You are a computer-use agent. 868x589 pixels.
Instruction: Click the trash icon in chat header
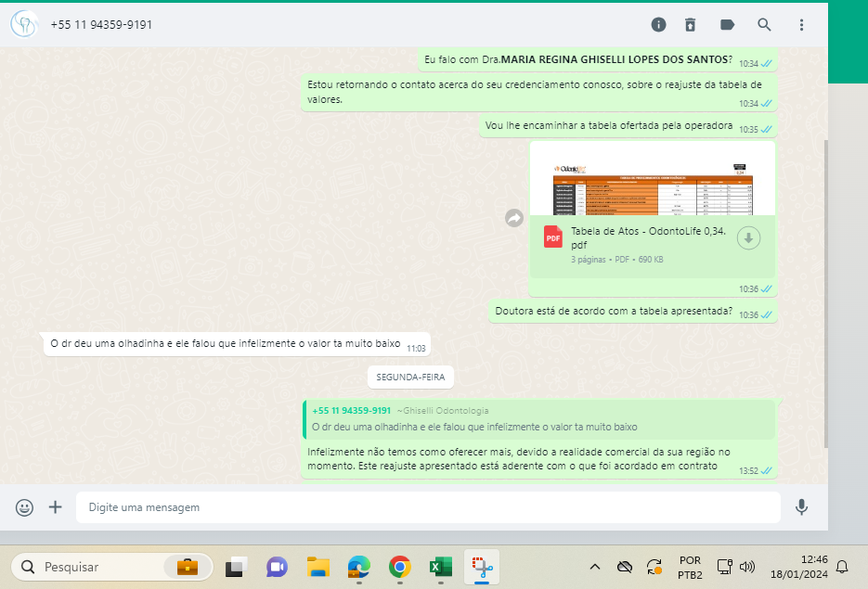pyautogui.click(x=690, y=24)
